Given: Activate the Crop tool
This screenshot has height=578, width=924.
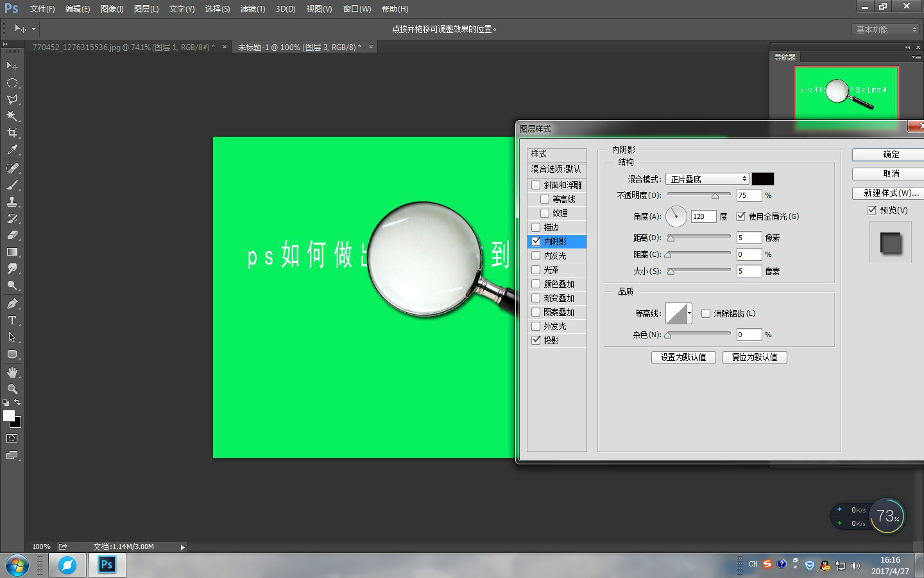Looking at the screenshot, I should tap(12, 133).
